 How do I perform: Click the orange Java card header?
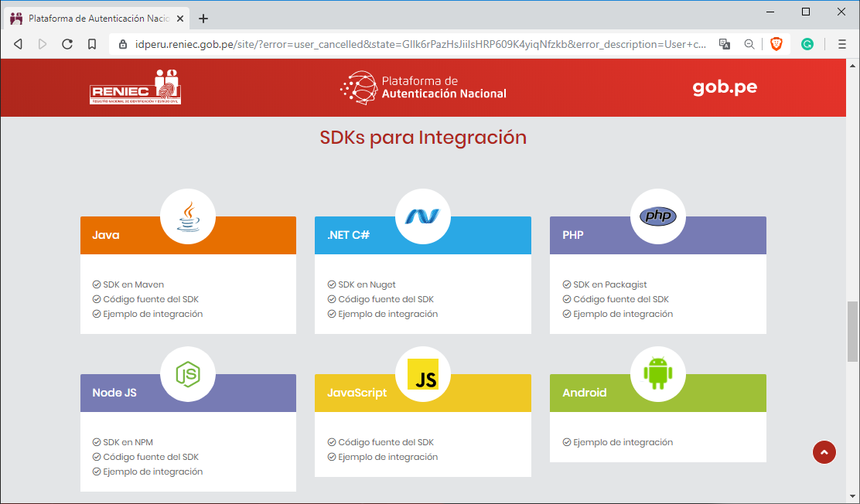pyautogui.click(x=188, y=235)
